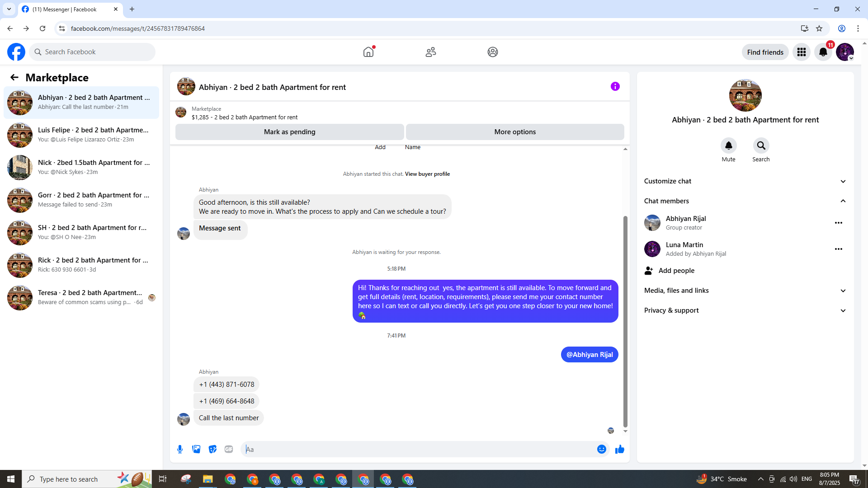
Task: Close the Messenger browser tab
Action: tap(116, 9)
